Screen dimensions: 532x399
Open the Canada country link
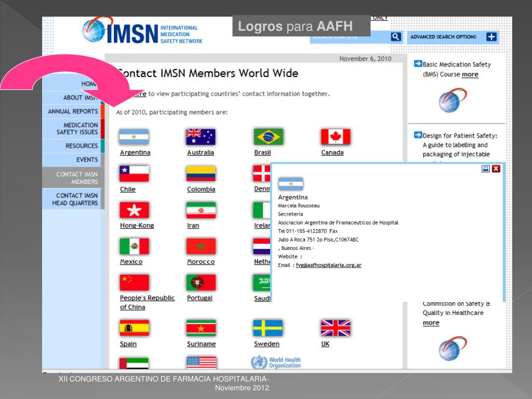tap(332, 153)
